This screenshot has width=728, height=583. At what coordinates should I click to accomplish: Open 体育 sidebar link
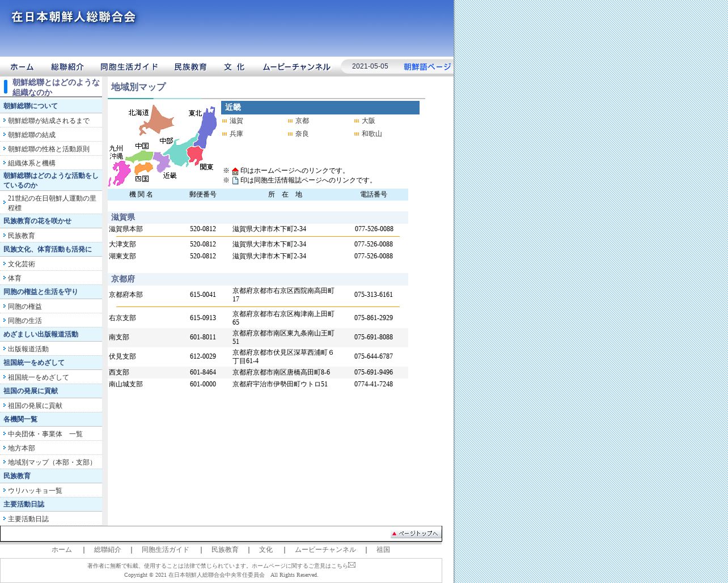pyautogui.click(x=15, y=278)
